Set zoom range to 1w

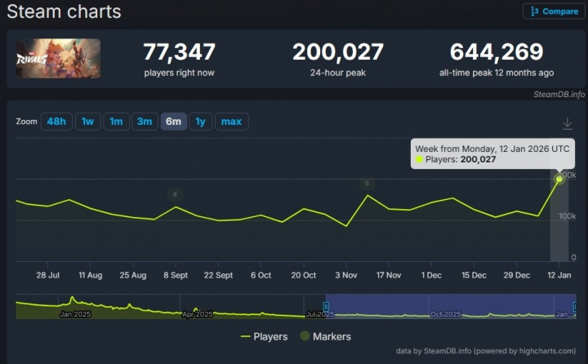tap(87, 122)
